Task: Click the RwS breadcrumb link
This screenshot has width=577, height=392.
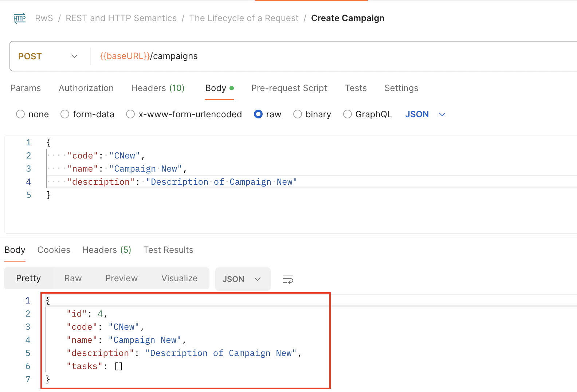Action: click(x=44, y=18)
